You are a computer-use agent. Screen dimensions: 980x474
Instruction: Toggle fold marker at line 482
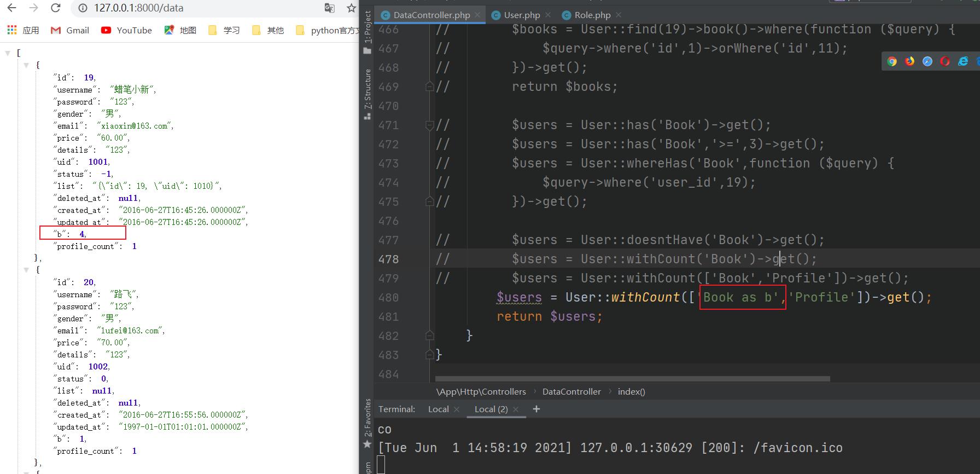[x=430, y=336]
